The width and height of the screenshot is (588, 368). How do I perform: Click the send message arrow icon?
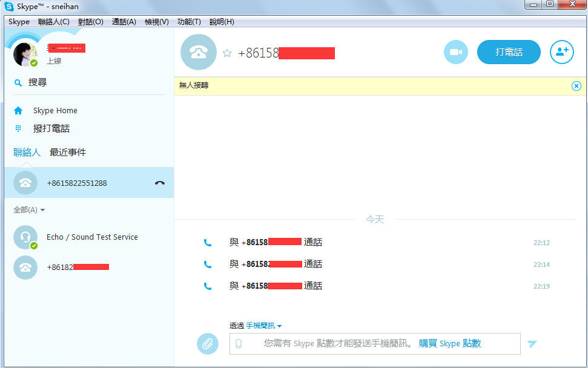532,343
